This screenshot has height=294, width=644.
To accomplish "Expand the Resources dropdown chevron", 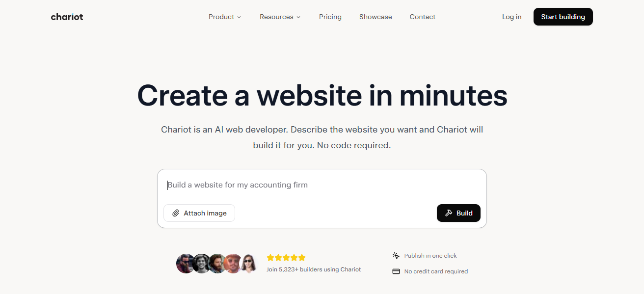I will tap(298, 17).
